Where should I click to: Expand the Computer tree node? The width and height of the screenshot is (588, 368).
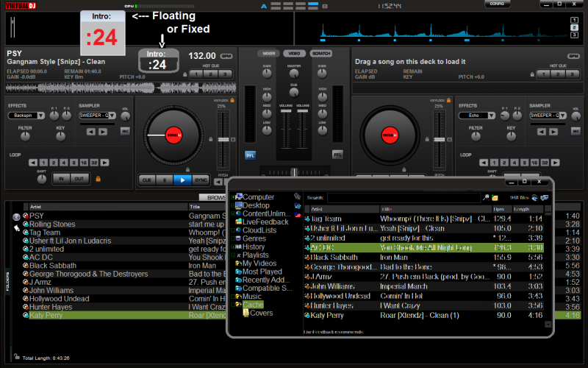[x=233, y=197]
